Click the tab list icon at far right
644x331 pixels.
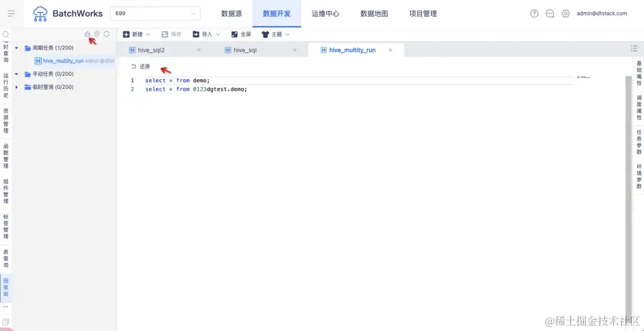[x=634, y=48]
